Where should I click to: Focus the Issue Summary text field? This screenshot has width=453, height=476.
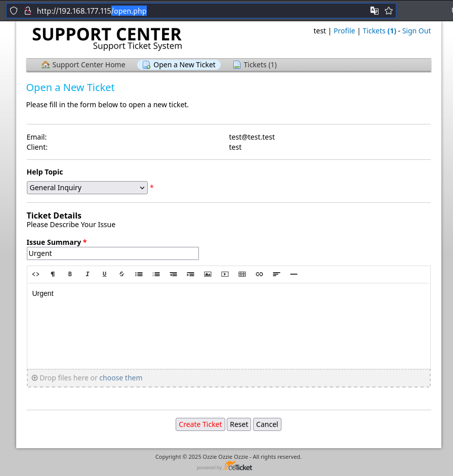click(113, 253)
